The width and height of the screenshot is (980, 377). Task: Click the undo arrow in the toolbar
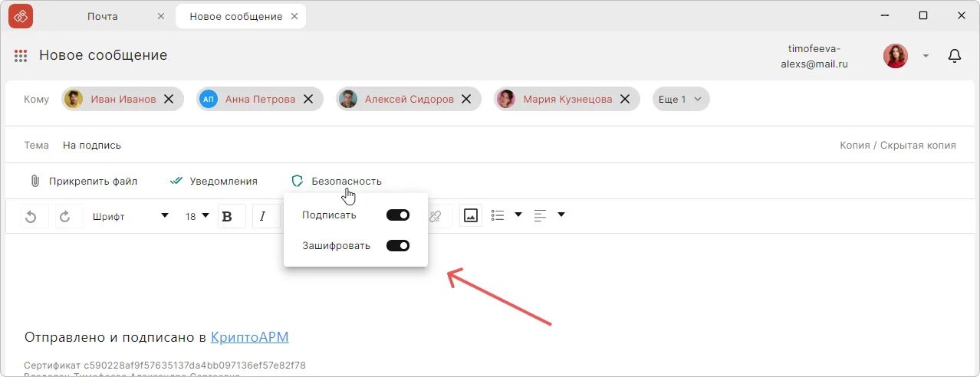(31, 217)
